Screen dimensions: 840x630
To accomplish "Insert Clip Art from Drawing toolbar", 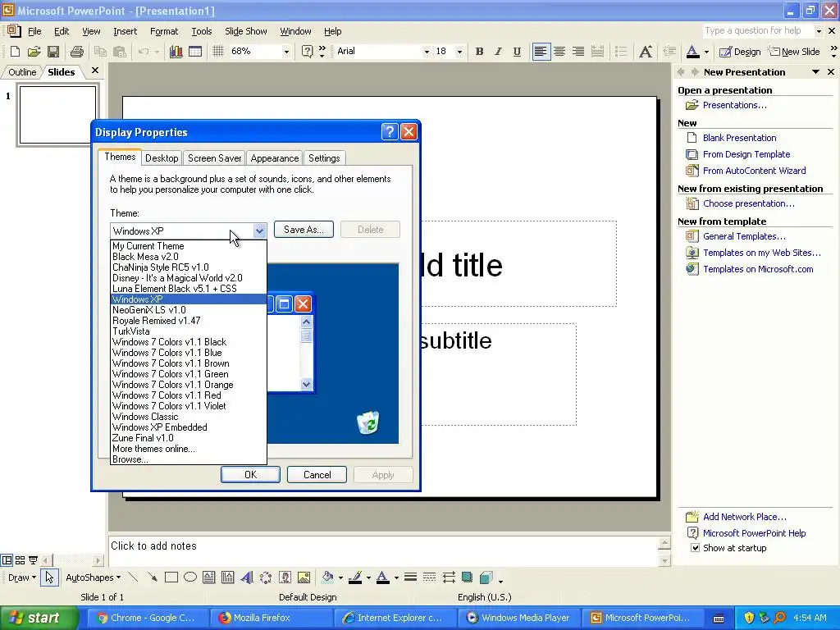I will point(285,577).
